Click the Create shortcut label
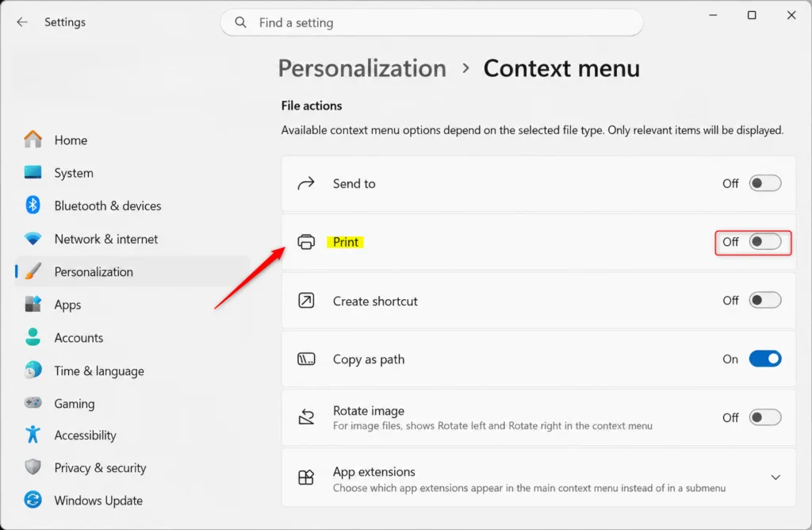This screenshot has width=812, height=530. click(375, 301)
